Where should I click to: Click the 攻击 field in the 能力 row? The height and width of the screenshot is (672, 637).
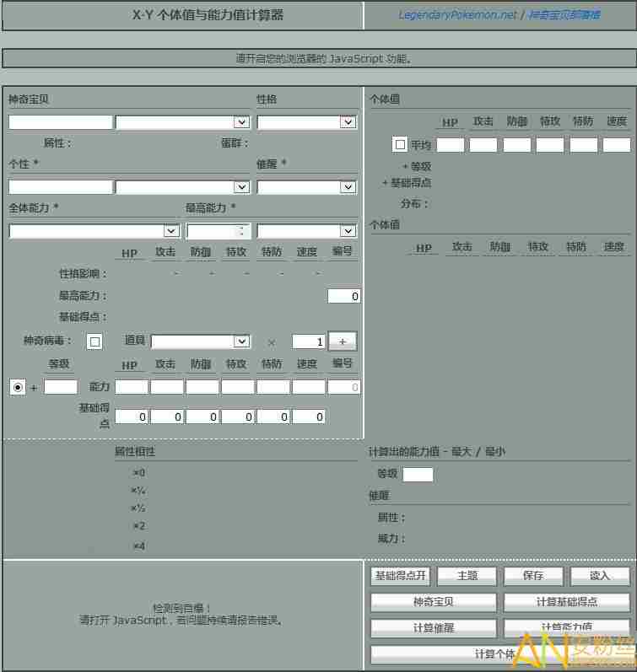[167, 386]
